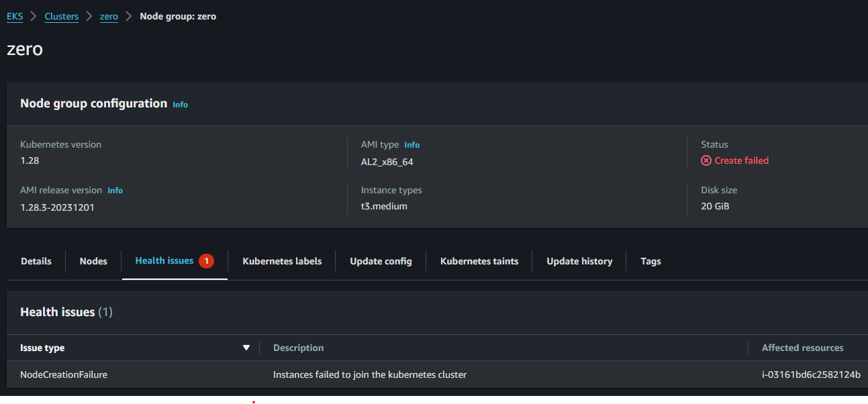This screenshot has width=868, height=404.
Task: Switch to Update history tab
Action: pos(579,261)
